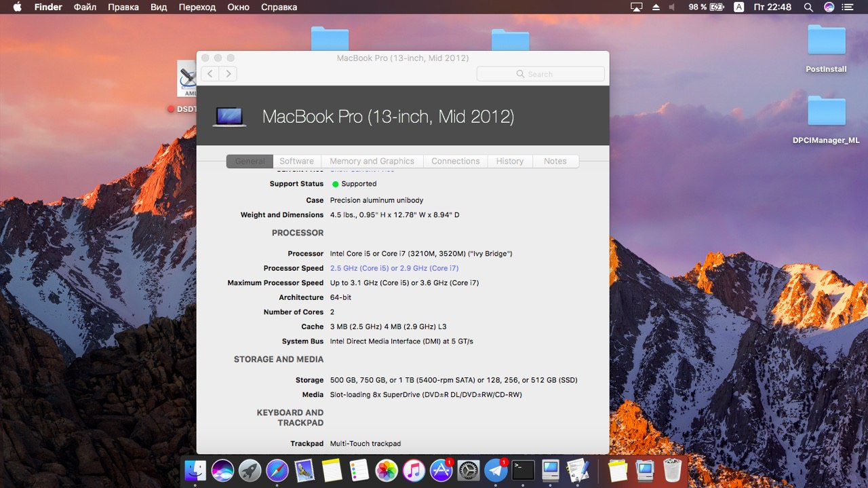The height and width of the screenshot is (488, 868).
Task: Open the Правка menu
Action: tap(123, 7)
